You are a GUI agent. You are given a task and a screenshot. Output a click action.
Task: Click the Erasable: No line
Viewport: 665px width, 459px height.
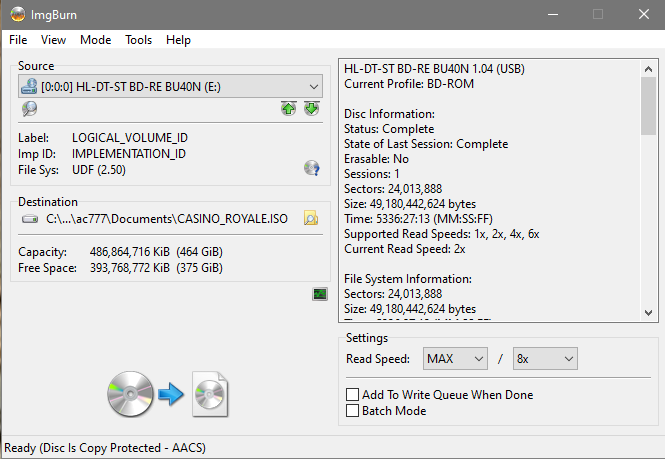pyautogui.click(x=376, y=159)
